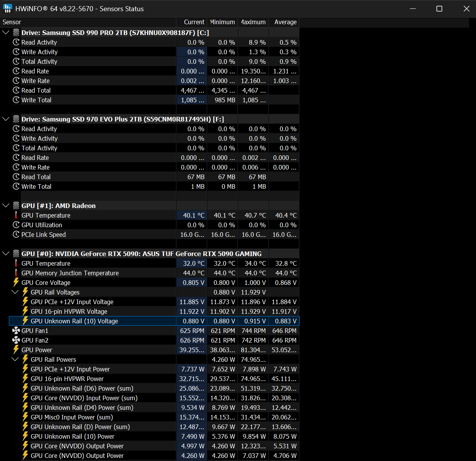Select the GPU Unknown Rail (D) Power (sum) label
This screenshot has height=461, width=476.
coord(80,427)
